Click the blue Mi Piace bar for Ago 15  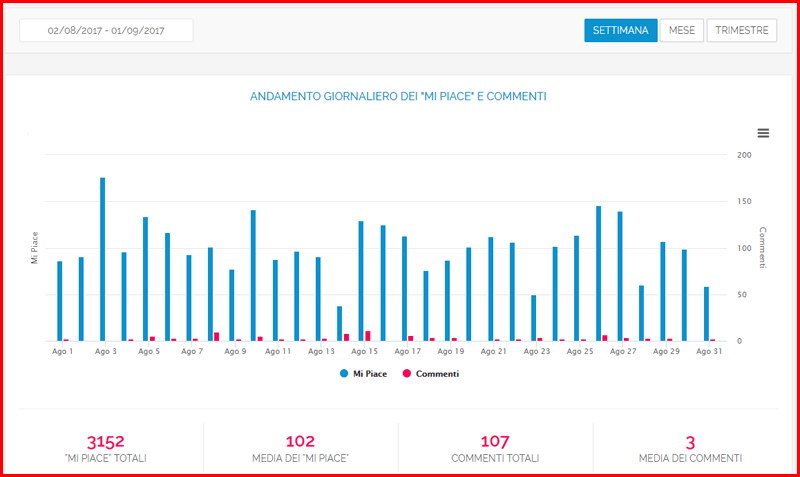pos(361,281)
